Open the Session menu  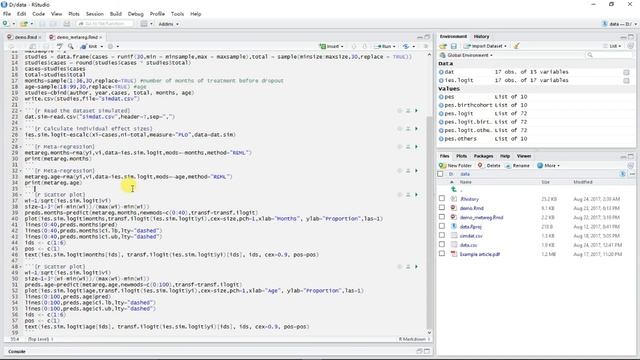point(95,14)
